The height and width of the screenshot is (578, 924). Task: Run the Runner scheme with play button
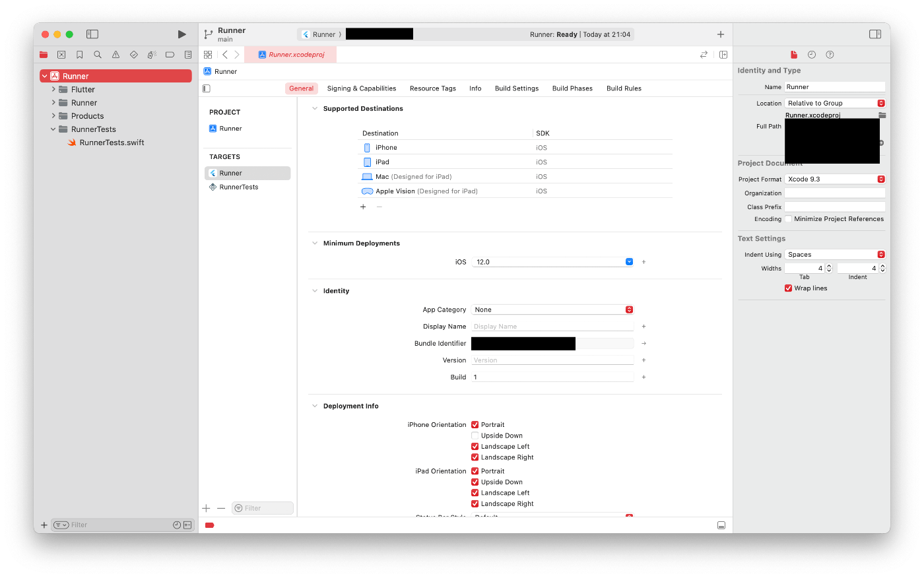[x=181, y=34]
